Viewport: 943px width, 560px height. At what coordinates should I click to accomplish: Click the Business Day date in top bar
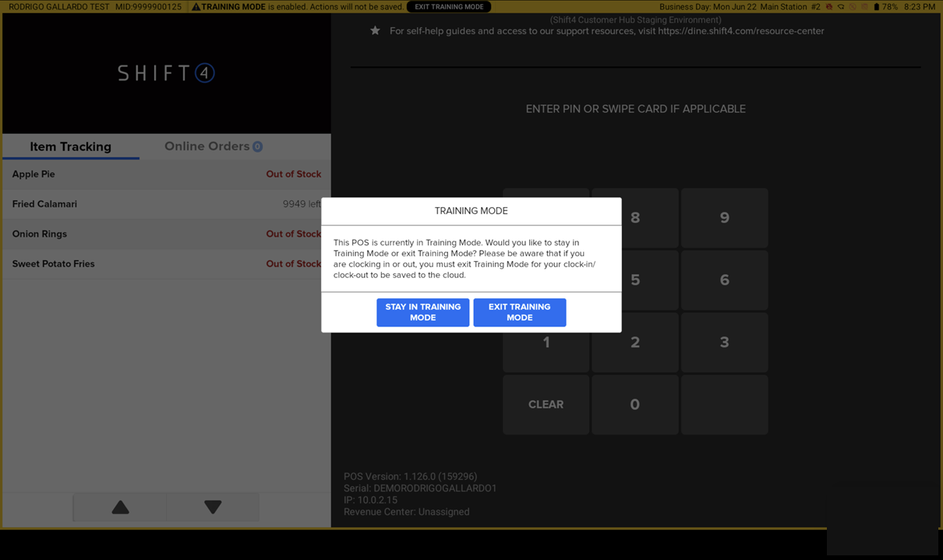click(x=707, y=7)
